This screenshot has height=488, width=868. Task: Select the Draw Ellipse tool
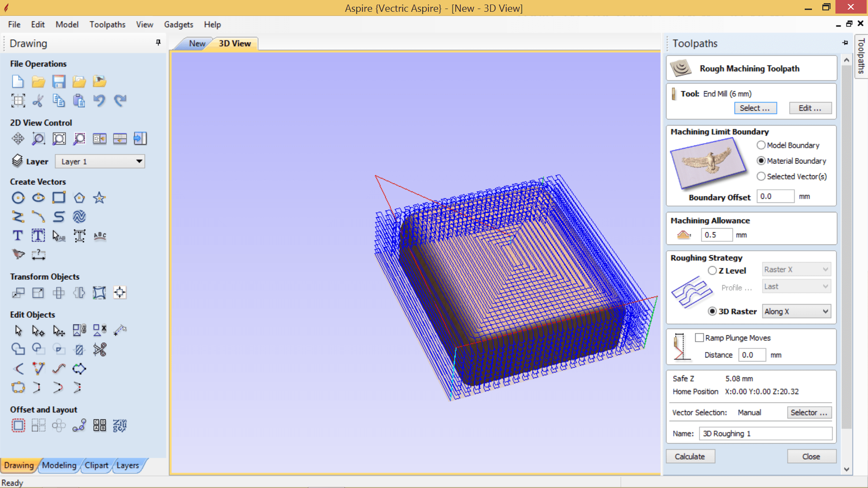(38, 198)
